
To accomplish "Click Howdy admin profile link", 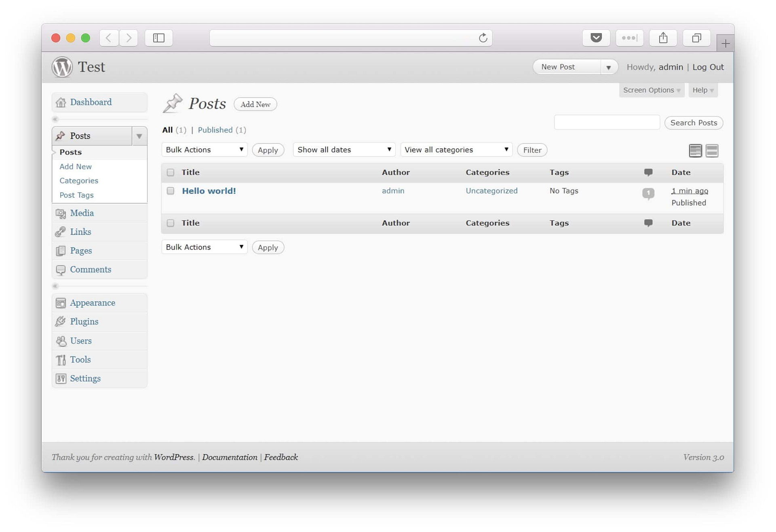I will click(671, 67).
